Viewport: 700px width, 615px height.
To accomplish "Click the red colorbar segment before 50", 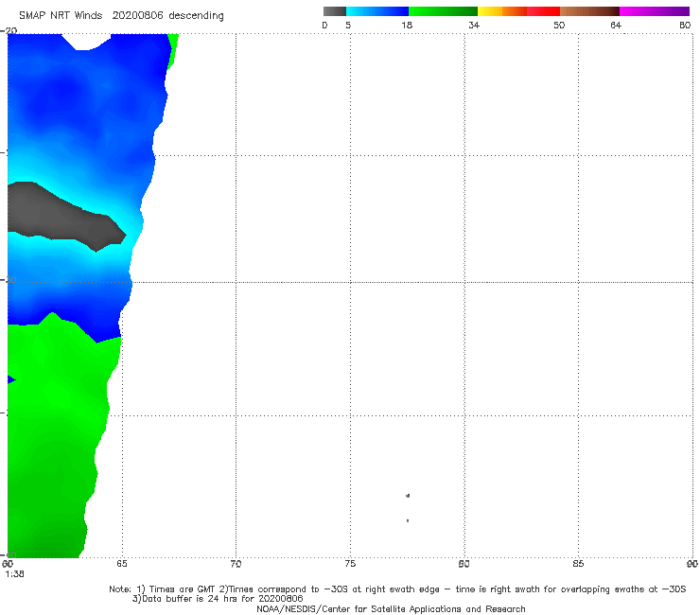I will pos(543,11).
